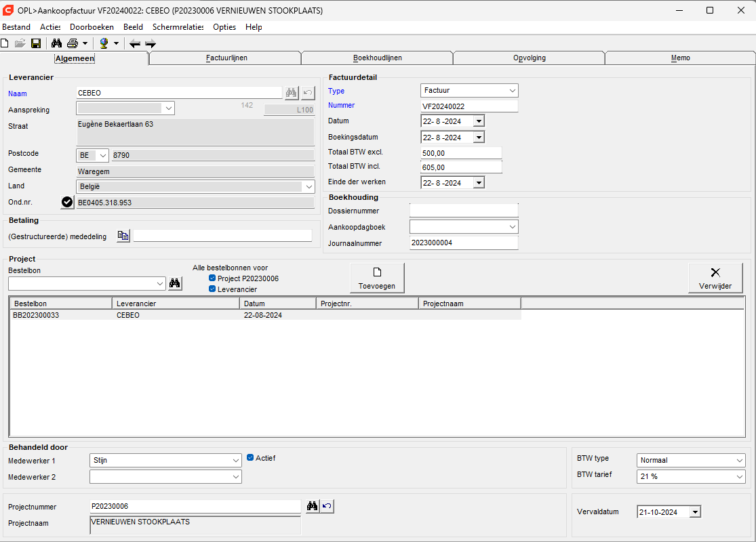The image size is (756, 542).
Task: Open the Aanspreking dropdown
Action: (168, 108)
